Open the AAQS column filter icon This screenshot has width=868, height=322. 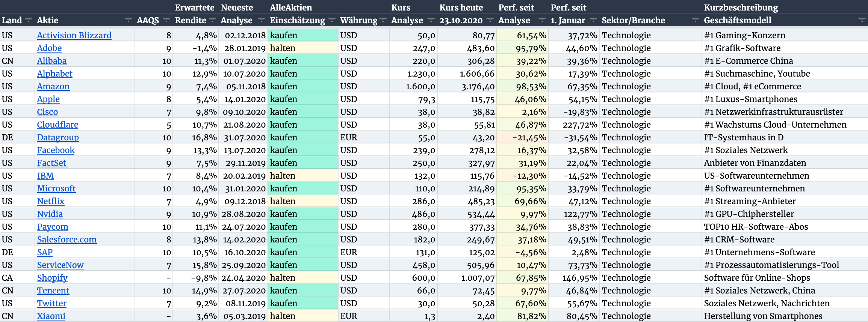[x=167, y=20]
